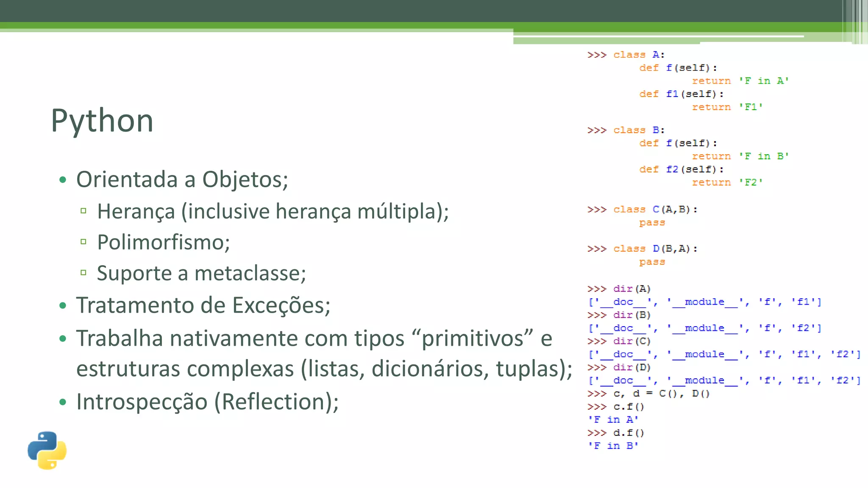Click the 'Python' slide title

(102, 121)
